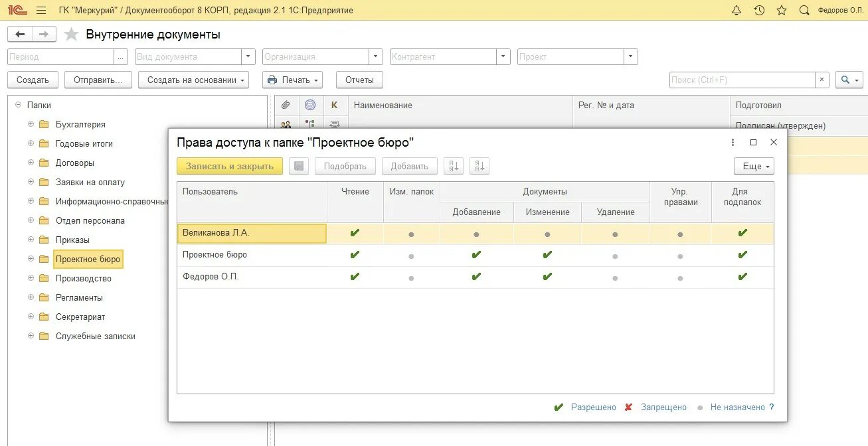Clear the search field with the x
This screenshot has width=868, height=446.
(x=822, y=80)
